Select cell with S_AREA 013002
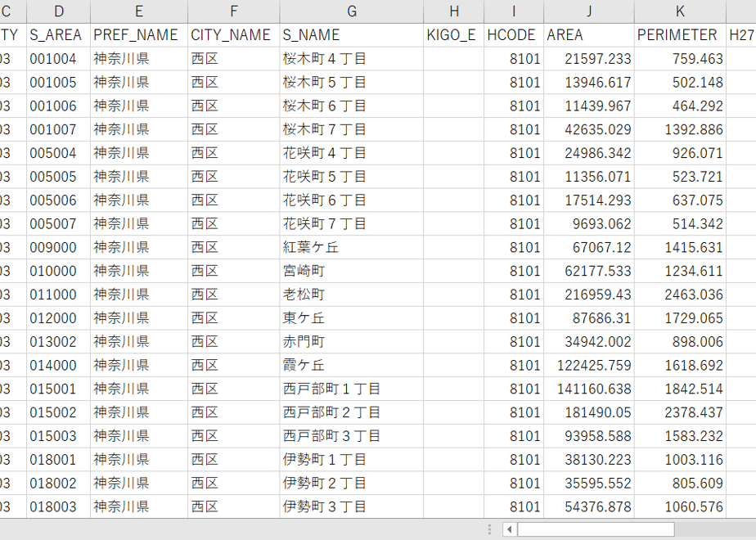756x540 pixels. pyautogui.click(x=58, y=342)
